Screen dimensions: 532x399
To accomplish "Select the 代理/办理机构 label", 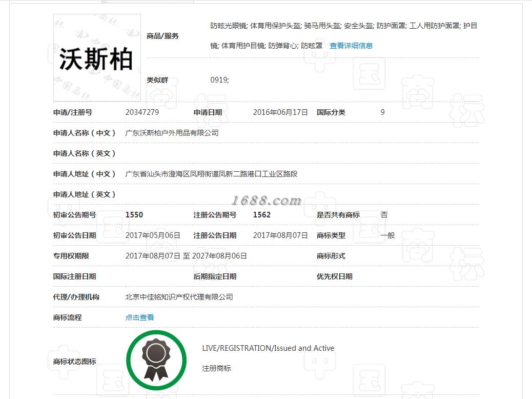I will click(x=76, y=297).
